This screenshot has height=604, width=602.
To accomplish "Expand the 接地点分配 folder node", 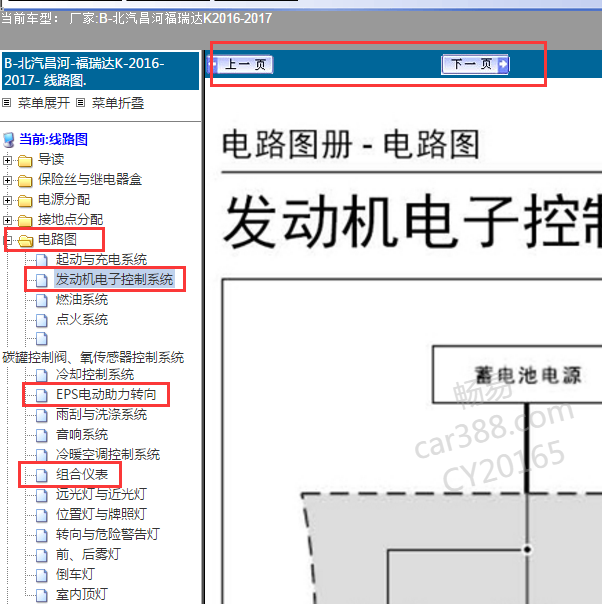I will [x=7, y=220].
